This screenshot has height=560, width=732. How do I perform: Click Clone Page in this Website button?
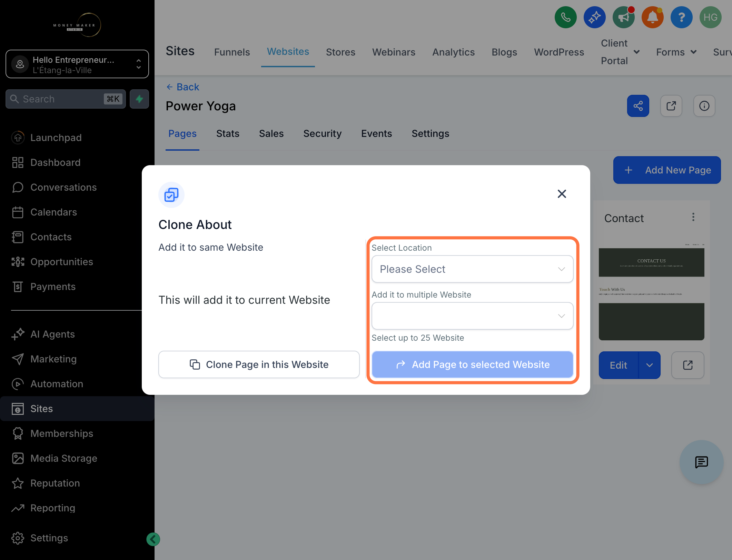pos(259,364)
